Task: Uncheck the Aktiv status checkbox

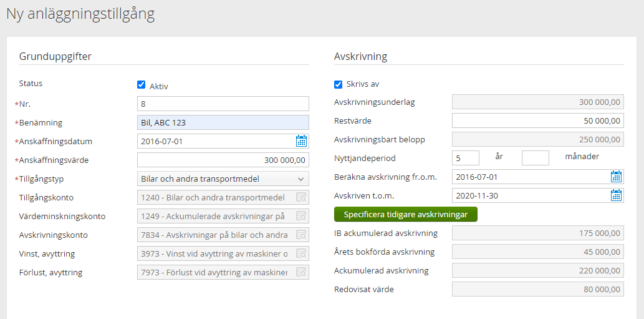Action: (142, 85)
